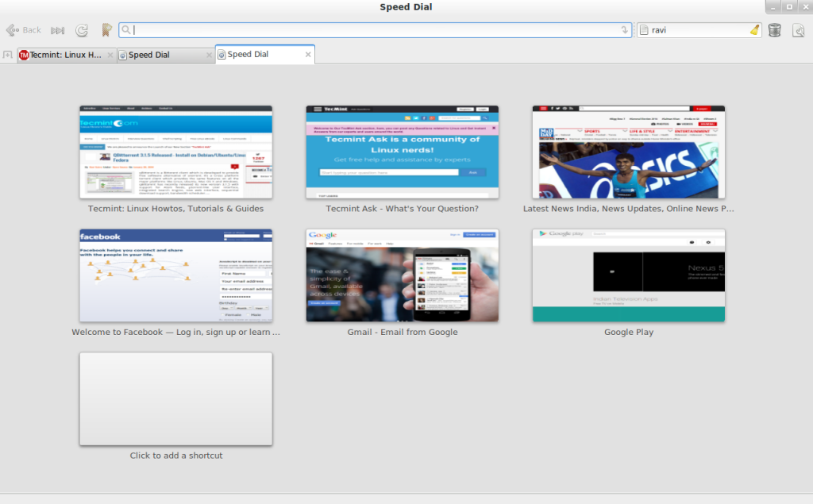Image resolution: width=813 pixels, height=504 pixels.
Task: Click 'Tecmint Ask - What's Your Question?' label
Action: 403,209
